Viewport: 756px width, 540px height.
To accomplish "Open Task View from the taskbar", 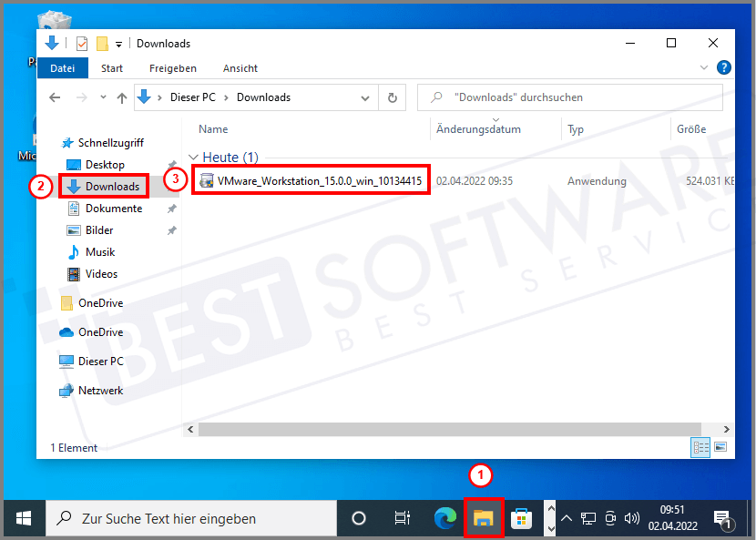I will pyautogui.click(x=401, y=518).
